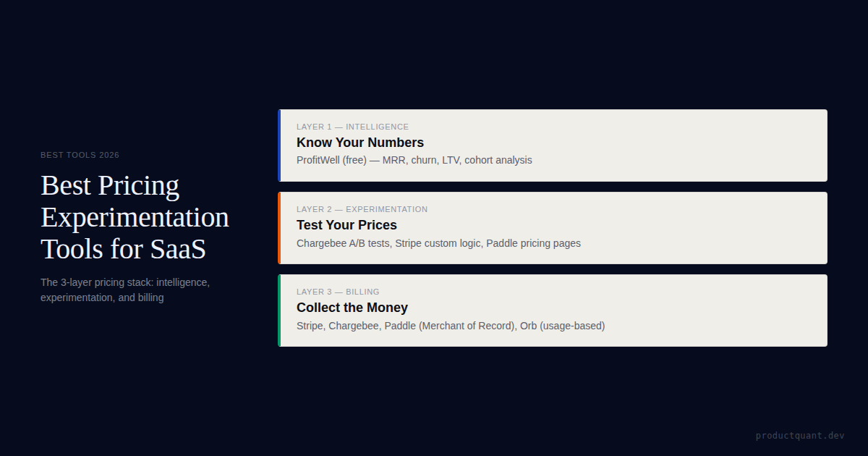Viewport: 868px width, 456px height.
Task: Click the blue accent bar on Layer 1 card
Action: point(279,145)
